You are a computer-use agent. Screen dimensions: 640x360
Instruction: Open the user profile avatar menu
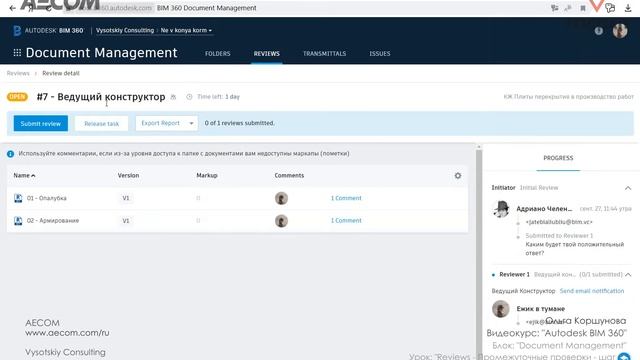click(620, 31)
